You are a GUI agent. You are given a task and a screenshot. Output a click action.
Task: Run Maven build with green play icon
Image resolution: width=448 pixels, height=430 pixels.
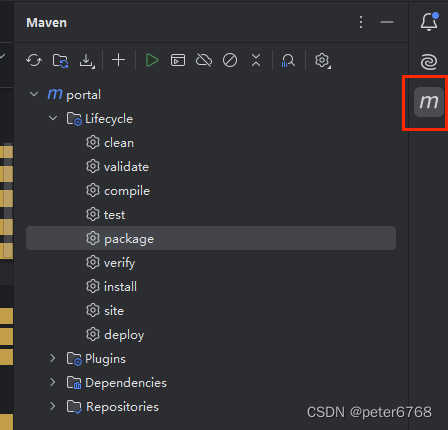(152, 60)
